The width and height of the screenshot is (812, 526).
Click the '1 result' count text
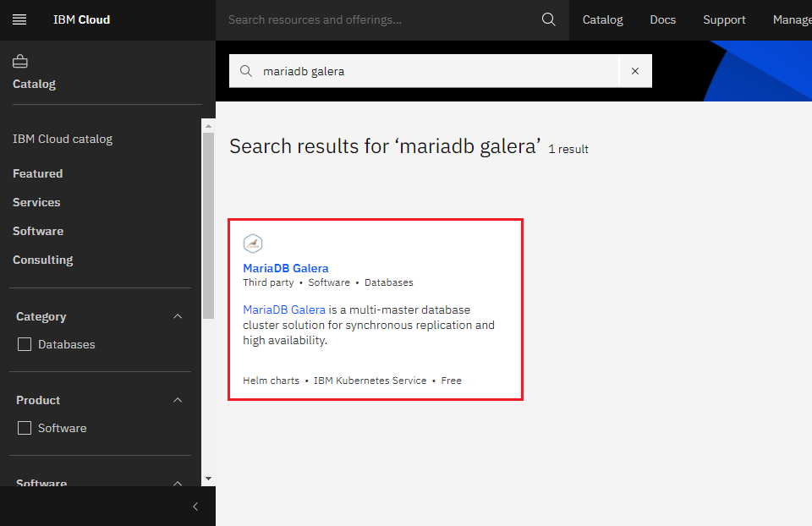point(568,149)
